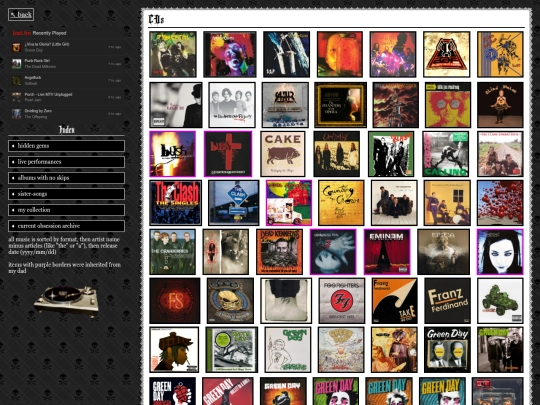The width and height of the screenshot is (540, 405).
Task: Select the Clash 'Combat Rock' album cover
Action: (500, 154)
